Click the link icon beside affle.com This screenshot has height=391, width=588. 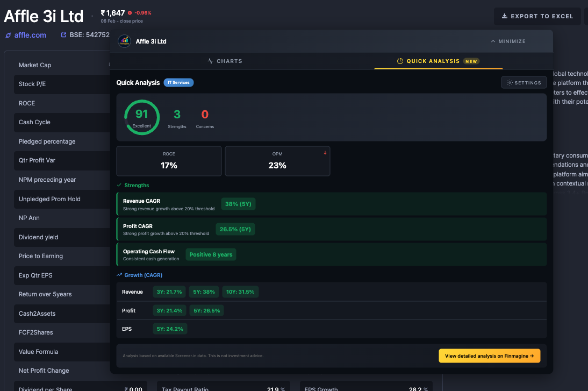point(8,35)
